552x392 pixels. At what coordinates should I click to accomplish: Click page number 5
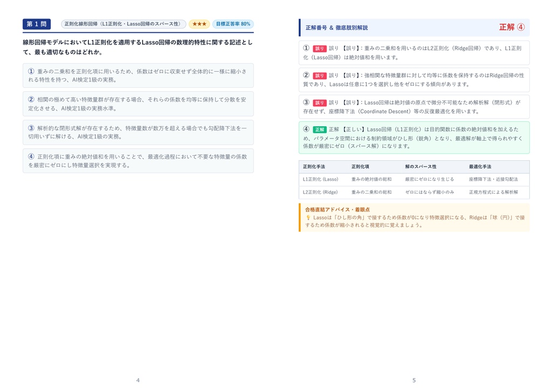click(x=414, y=380)
